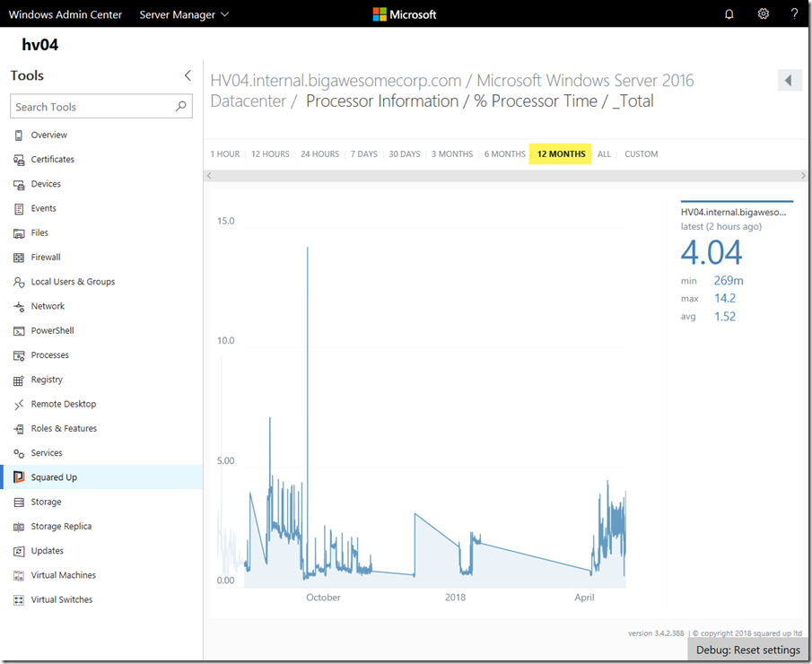The image size is (812, 664).
Task: Click the Devices icon in the sidebar
Action: tap(19, 184)
